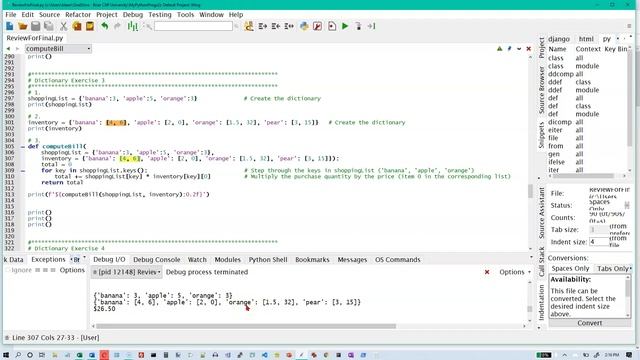Select the ReviewForFinal.py editor tab
Image resolution: width=640 pixels, height=360 pixels.
point(35,38)
